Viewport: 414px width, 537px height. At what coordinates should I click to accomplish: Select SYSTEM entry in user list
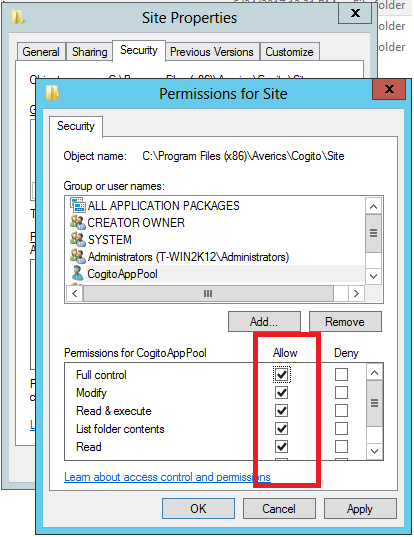[110, 240]
